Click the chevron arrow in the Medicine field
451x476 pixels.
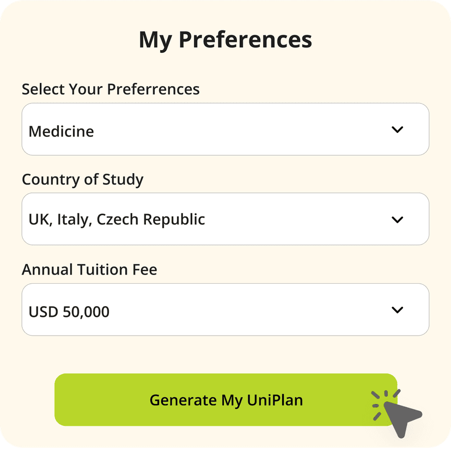[x=398, y=130]
